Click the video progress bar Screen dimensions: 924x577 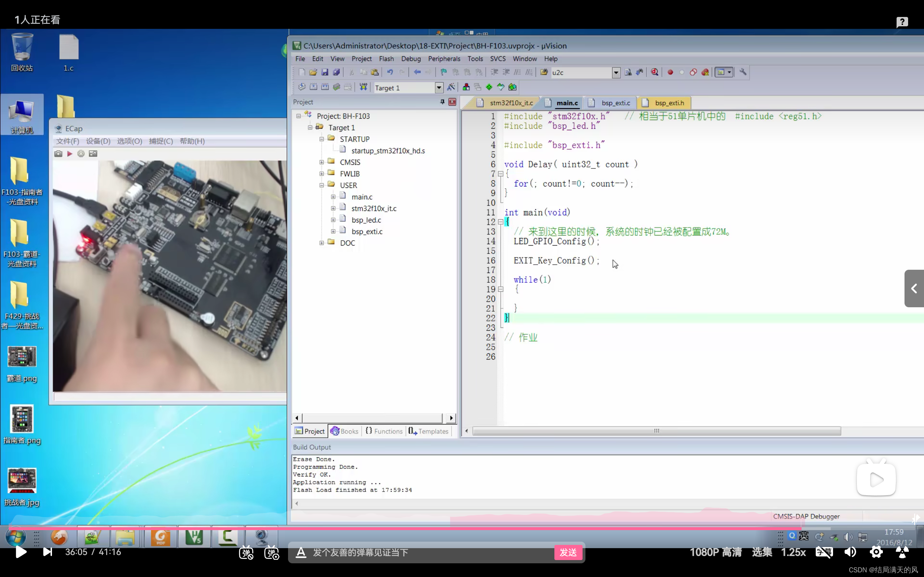coord(458,529)
